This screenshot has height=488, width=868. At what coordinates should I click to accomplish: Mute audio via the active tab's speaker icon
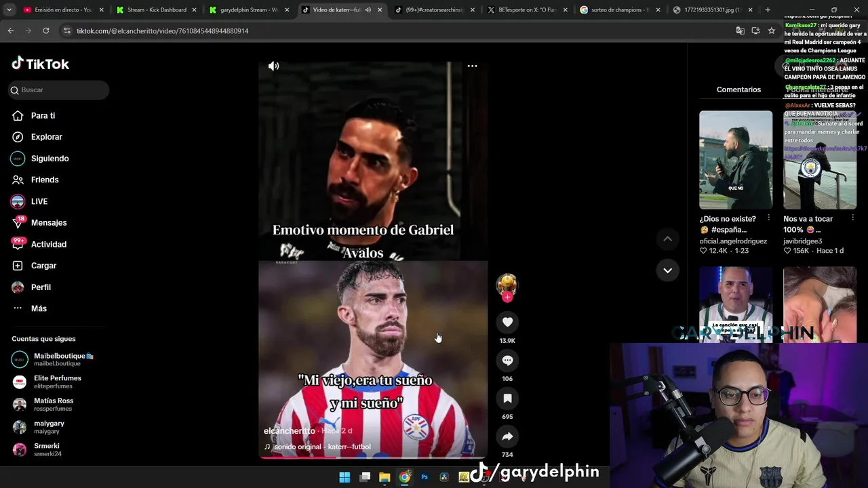368,10
